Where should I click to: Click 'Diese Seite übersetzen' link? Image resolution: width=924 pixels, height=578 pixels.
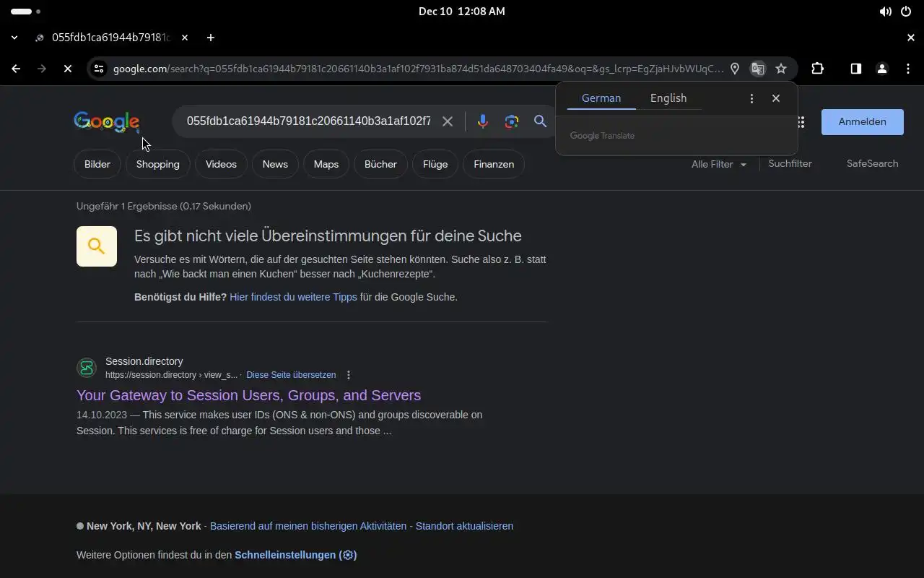[x=291, y=375]
